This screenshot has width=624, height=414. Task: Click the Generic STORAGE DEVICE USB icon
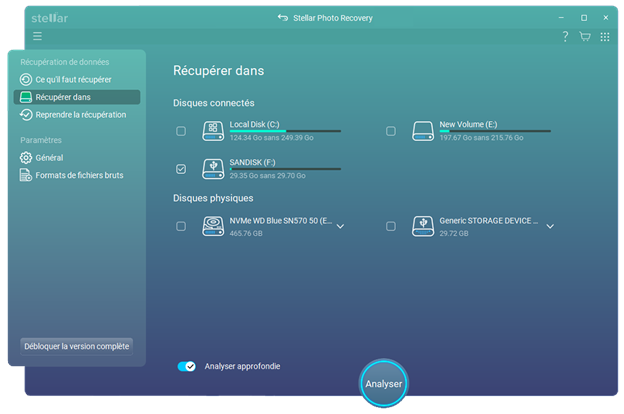(x=423, y=226)
